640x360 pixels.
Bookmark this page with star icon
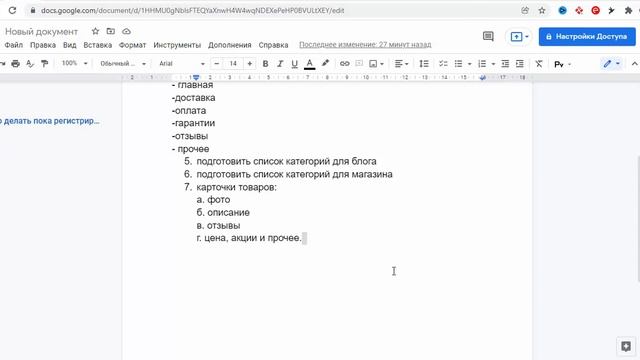coord(542,11)
